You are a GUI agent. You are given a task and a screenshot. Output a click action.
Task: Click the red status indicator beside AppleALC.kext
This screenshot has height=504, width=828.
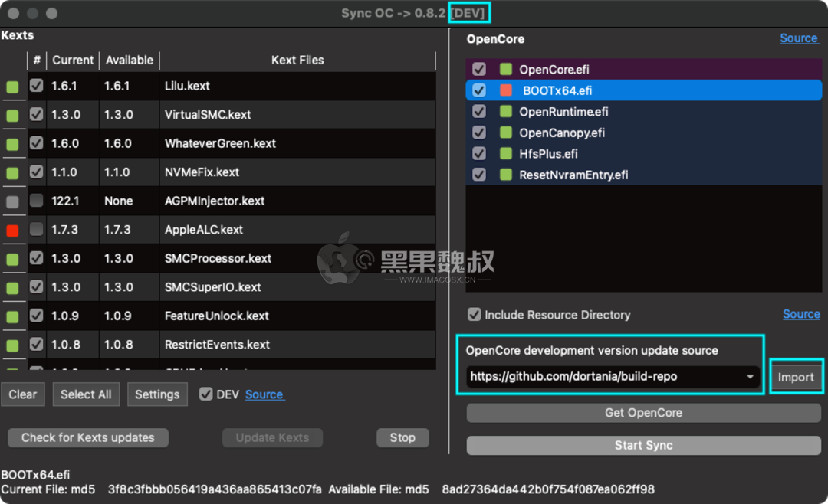point(12,229)
